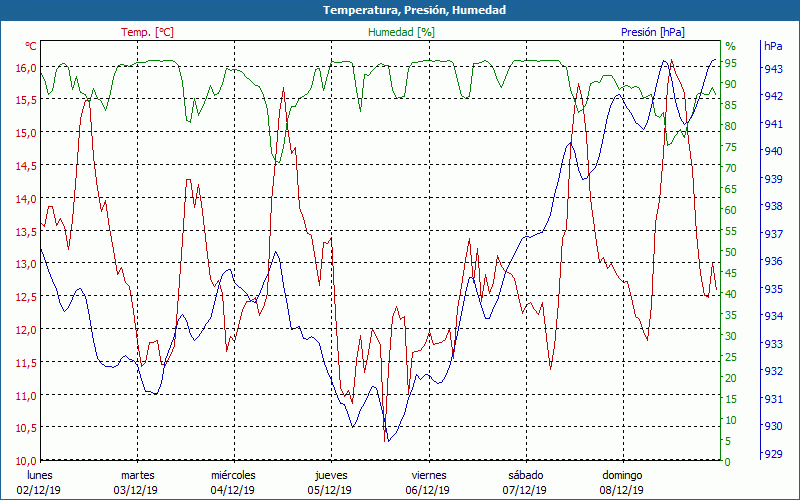Click the 13,0 temperature axis value
This screenshot has height=500, width=800.
[26, 265]
